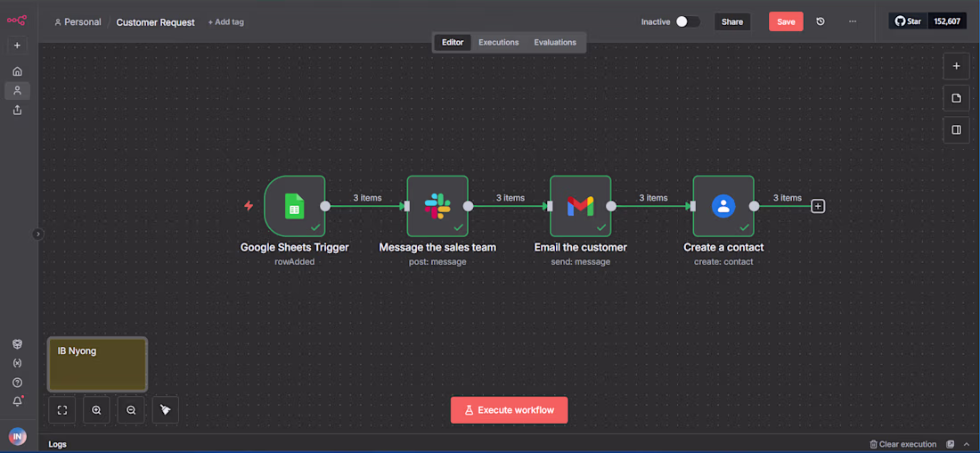Image resolution: width=980 pixels, height=453 pixels.
Task: Click 3 items label after Gmail node
Action: tap(653, 198)
